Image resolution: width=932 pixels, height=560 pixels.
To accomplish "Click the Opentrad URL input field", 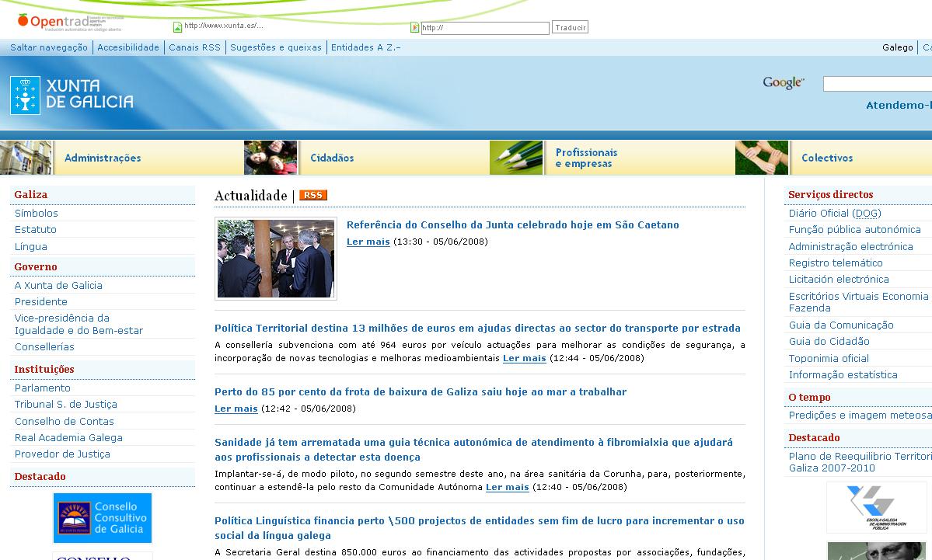I will (484, 28).
